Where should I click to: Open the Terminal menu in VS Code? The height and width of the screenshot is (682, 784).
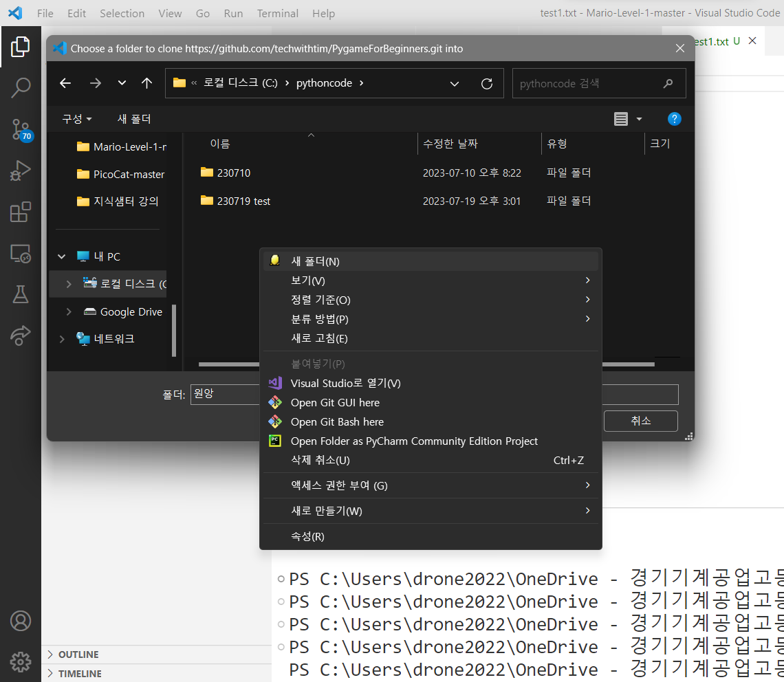tap(278, 14)
